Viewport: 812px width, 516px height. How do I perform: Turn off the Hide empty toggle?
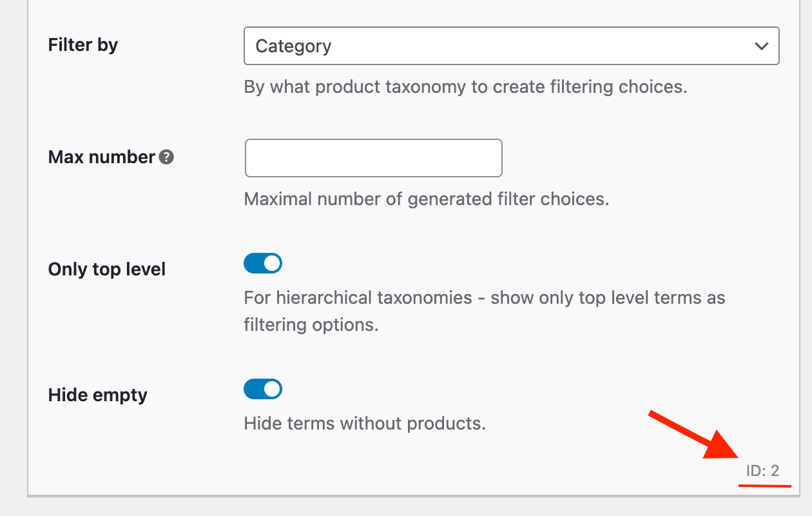(x=263, y=389)
